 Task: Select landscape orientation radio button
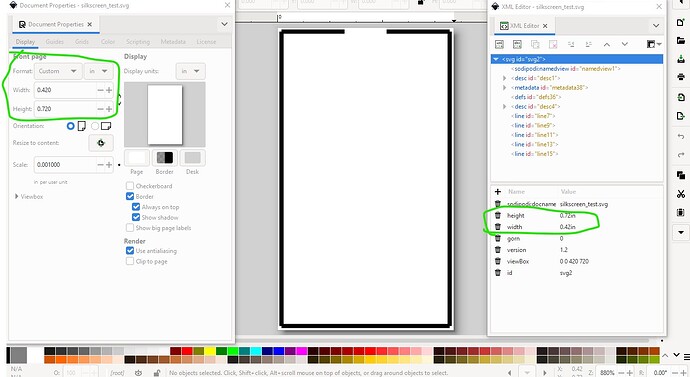click(x=95, y=126)
